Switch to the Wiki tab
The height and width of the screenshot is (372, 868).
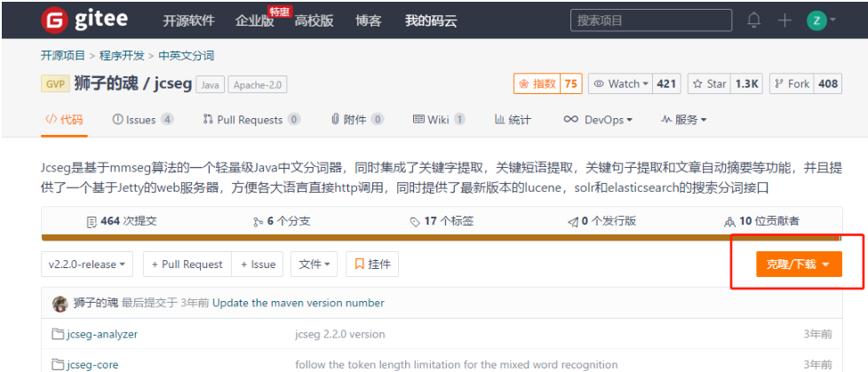(439, 120)
